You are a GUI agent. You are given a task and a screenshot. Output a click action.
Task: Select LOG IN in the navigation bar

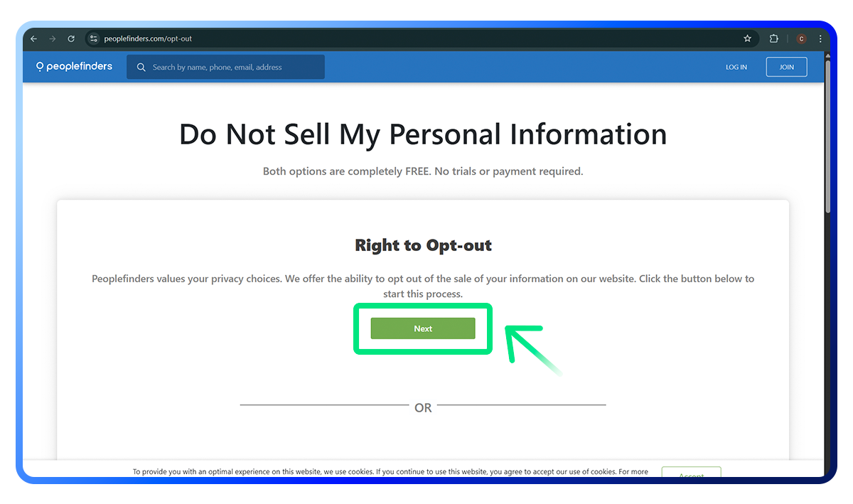736,66
